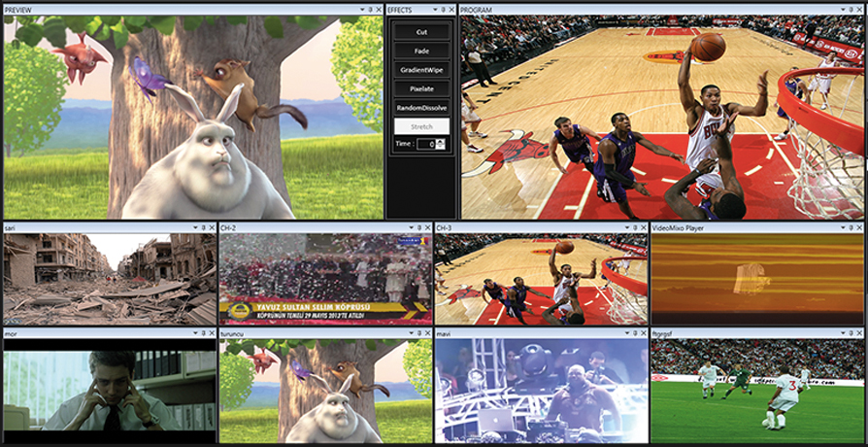This screenshot has width=868, height=447.
Task: Pin the PREVIEW panel with its pushpin icon
Action: click(x=370, y=10)
